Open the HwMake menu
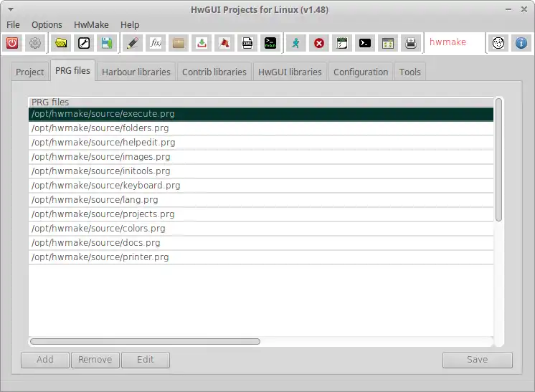The height and width of the screenshot is (392, 535). point(91,25)
